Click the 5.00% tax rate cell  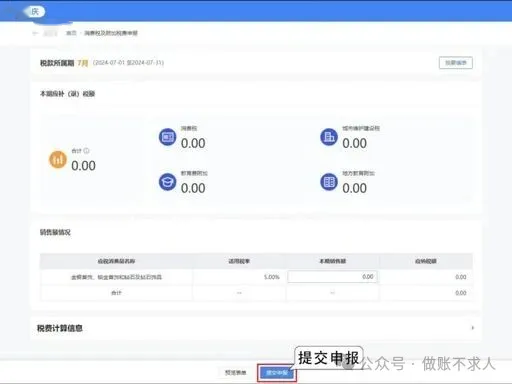272,277
